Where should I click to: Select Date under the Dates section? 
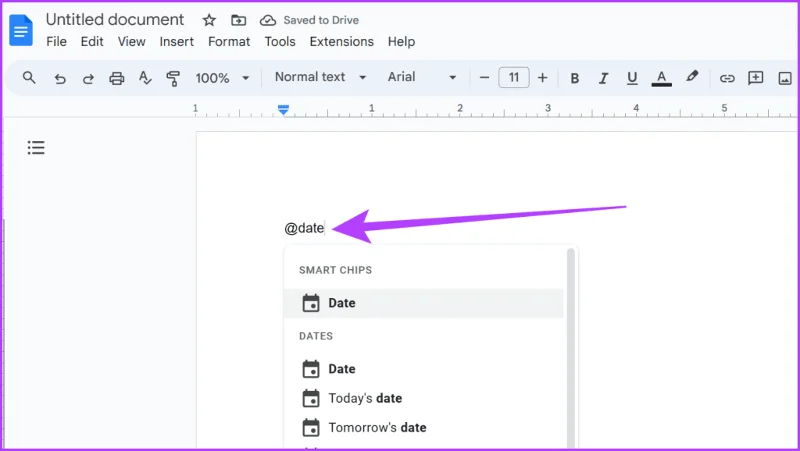coord(424,369)
